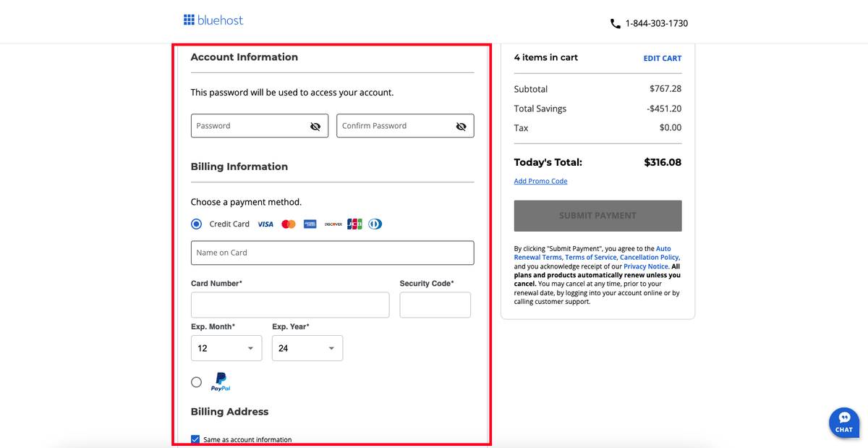Click inside the Card Number field
This screenshot has width=868, height=448.
[x=289, y=305]
